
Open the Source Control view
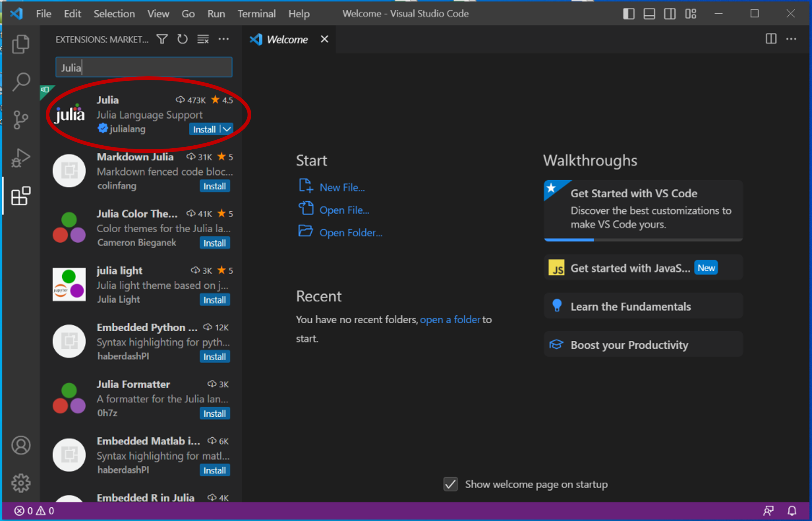point(21,120)
